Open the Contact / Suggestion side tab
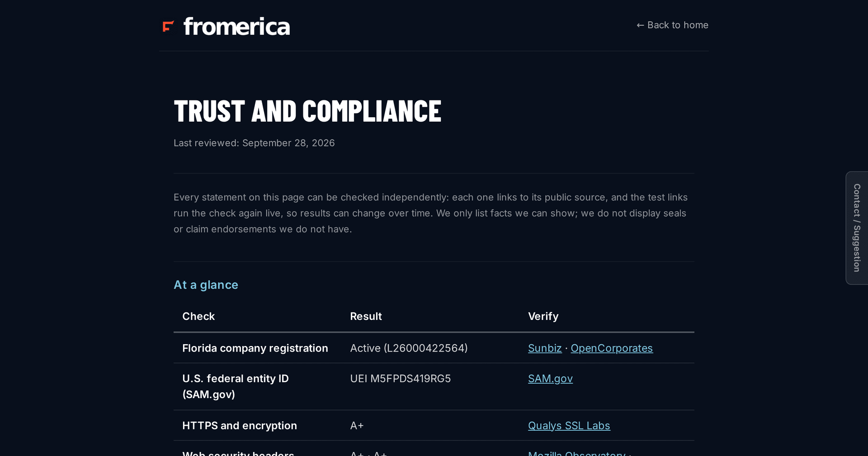Screen dimensions: 868x456 (857, 228)
